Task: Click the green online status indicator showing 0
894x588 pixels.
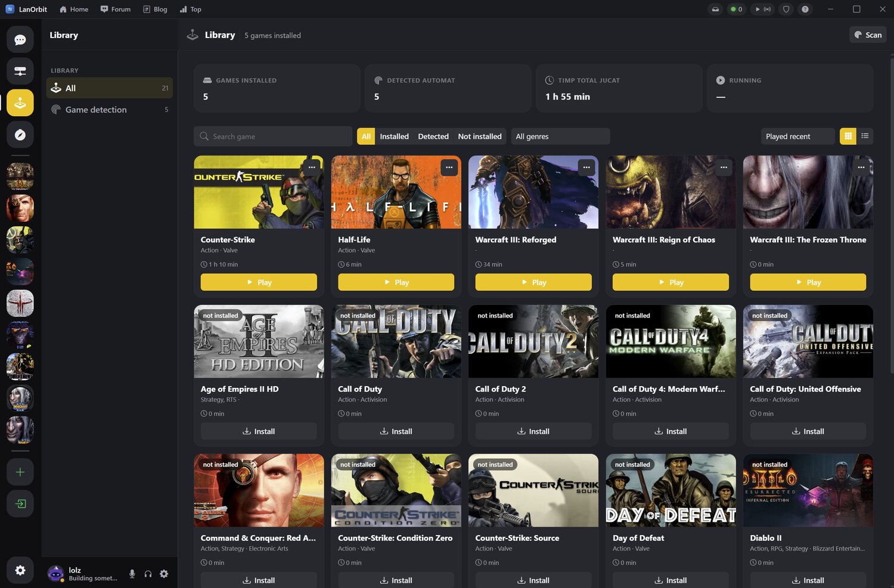Action: coord(736,9)
